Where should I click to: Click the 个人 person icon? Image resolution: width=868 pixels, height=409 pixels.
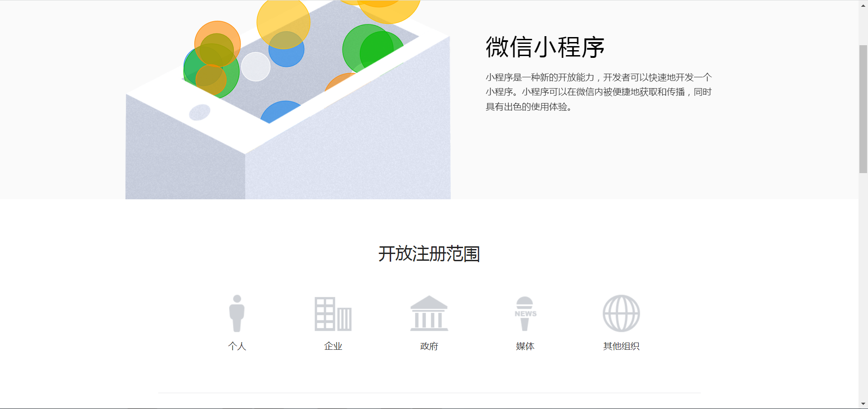pos(237,313)
